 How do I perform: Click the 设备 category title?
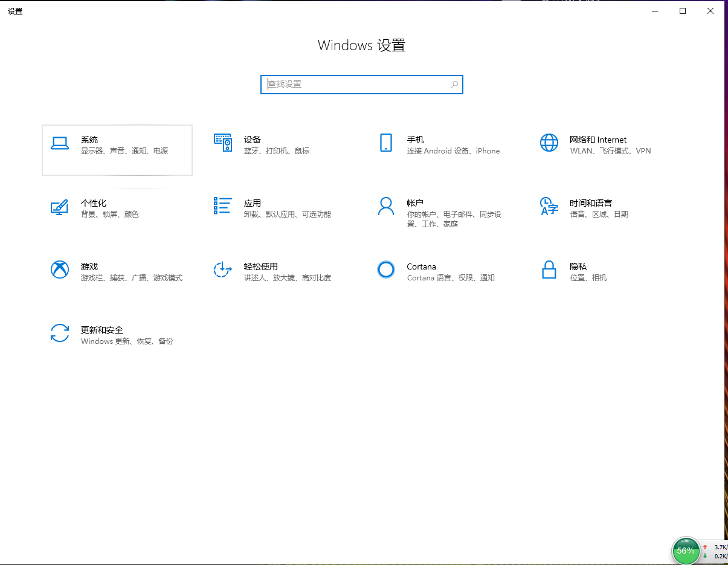click(x=253, y=140)
